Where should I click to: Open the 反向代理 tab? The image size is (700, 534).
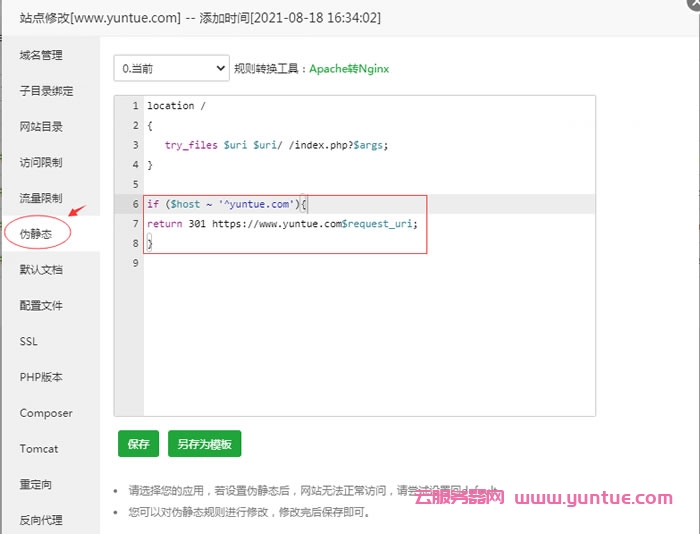(41, 520)
